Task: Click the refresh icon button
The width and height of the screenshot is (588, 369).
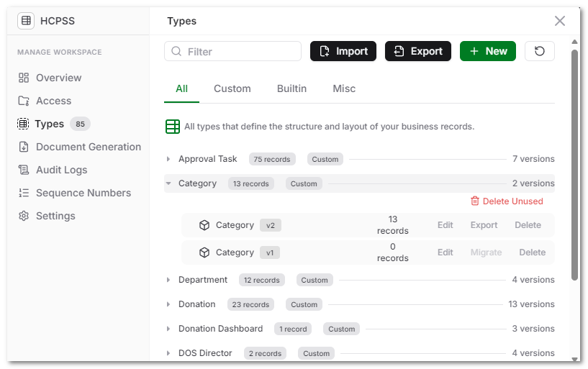Action: coord(539,51)
